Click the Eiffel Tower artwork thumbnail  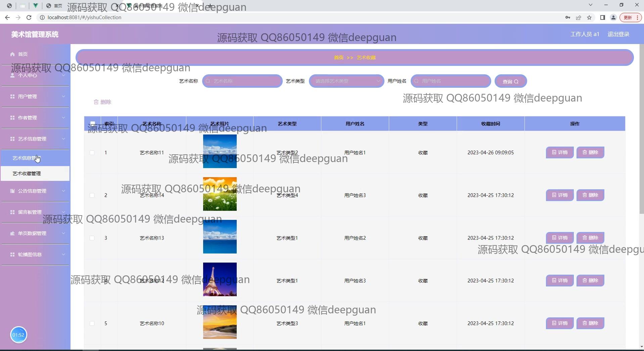[x=220, y=279]
